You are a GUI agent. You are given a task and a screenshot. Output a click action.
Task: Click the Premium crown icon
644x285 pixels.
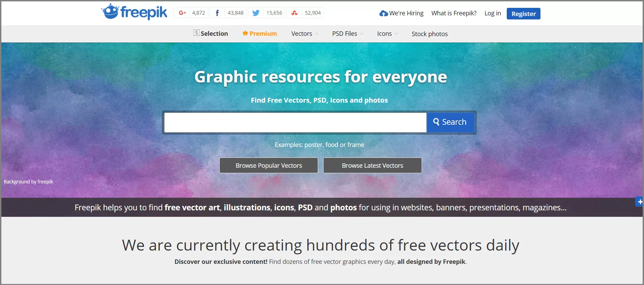tap(245, 33)
